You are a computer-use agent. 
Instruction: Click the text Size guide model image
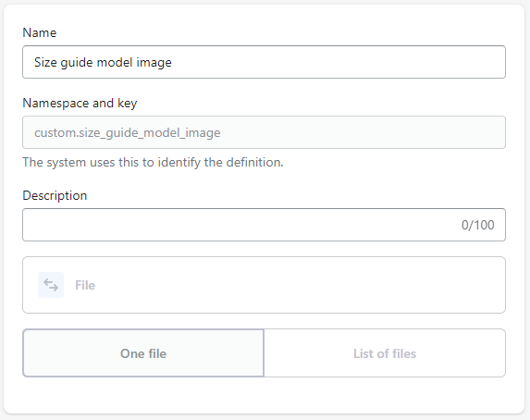pyautogui.click(x=103, y=63)
